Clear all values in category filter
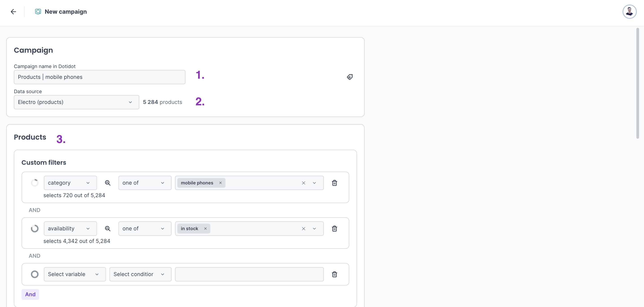644x307 pixels. [x=303, y=183]
